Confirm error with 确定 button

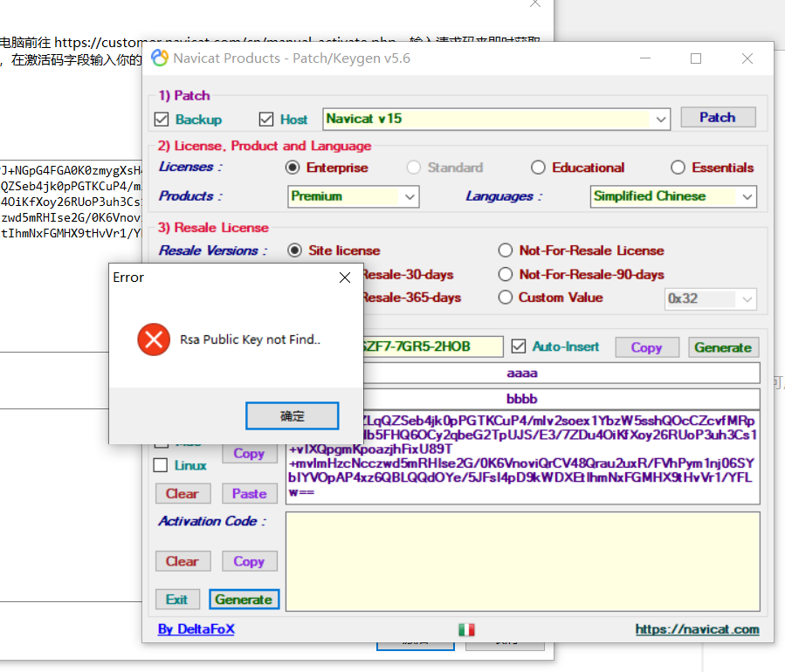(x=292, y=415)
